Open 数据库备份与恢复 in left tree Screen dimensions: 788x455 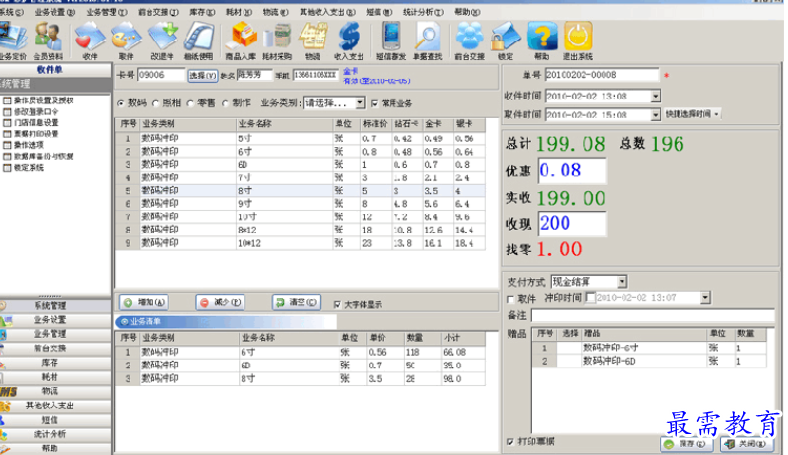coord(43,156)
